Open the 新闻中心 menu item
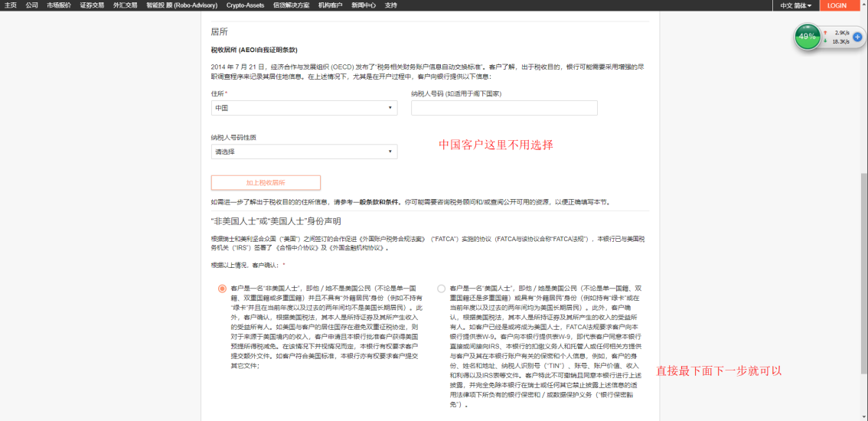The height and width of the screenshot is (421, 868). [x=364, y=5]
